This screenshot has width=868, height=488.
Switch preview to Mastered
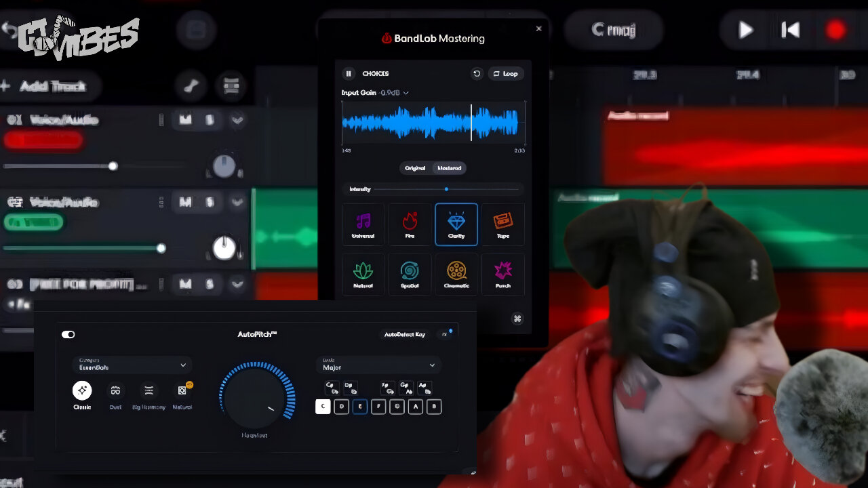pos(449,168)
